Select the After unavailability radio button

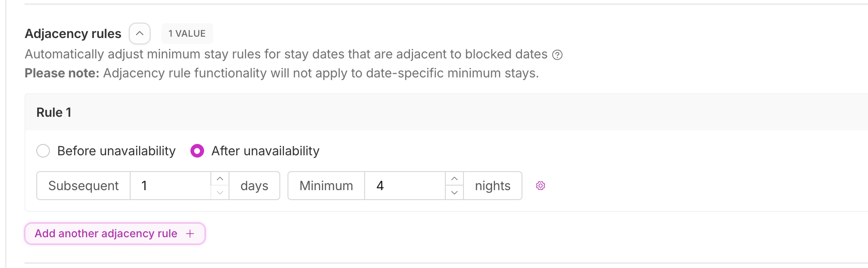tap(197, 151)
